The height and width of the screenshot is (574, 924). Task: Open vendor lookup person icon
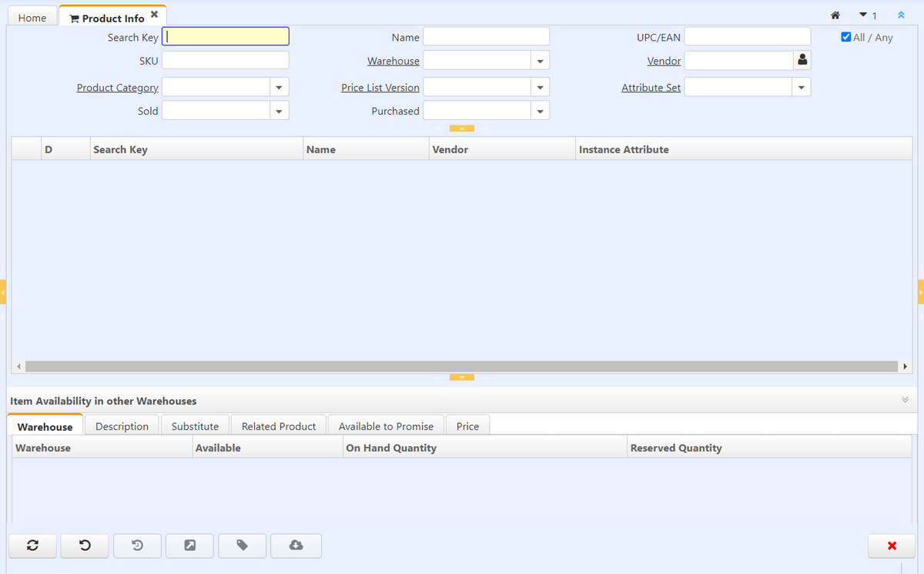coord(802,60)
